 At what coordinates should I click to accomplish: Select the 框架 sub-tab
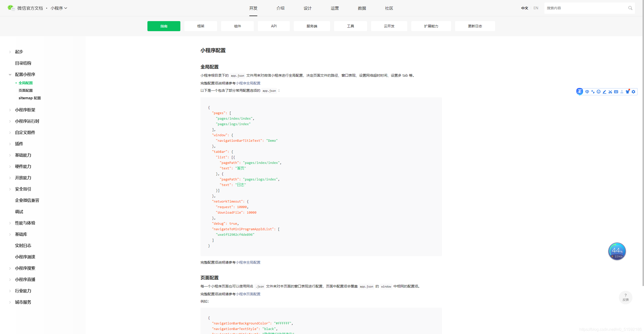point(201,26)
